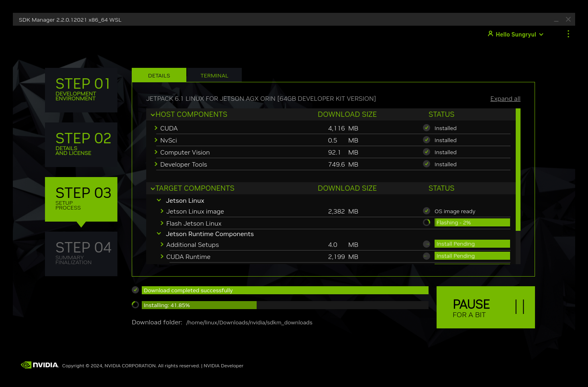Switch to the Terminal tab
This screenshot has height=387, width=588.
tap(214, 75)
